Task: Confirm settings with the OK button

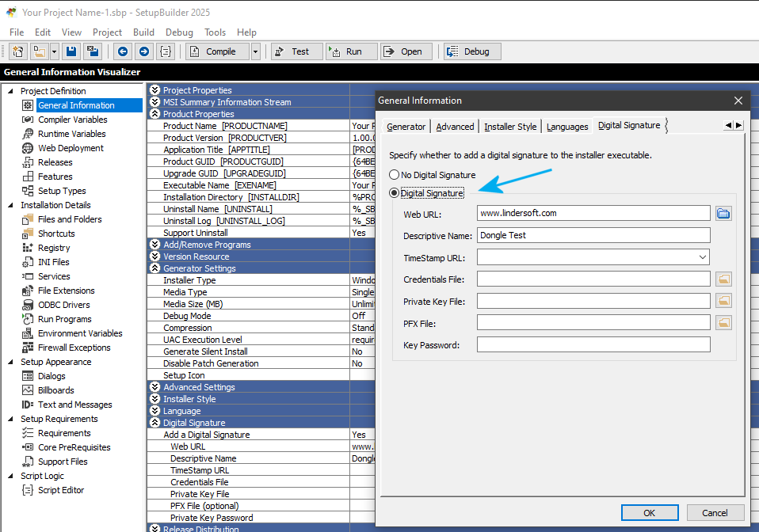Action: (650, 512)
